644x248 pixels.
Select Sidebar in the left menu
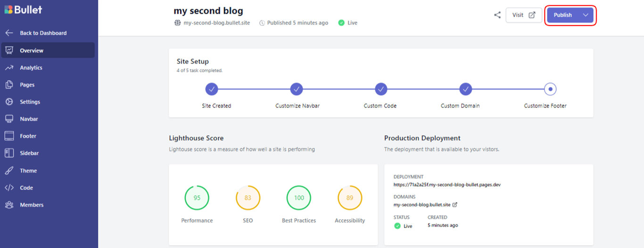(x=29, y=153)
